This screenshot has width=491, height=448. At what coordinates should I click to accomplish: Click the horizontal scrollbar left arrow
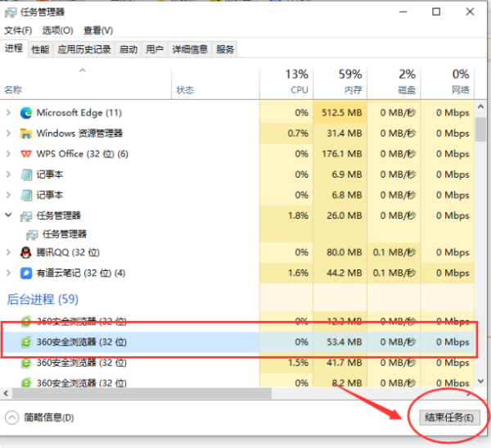(x=6, y=393)
